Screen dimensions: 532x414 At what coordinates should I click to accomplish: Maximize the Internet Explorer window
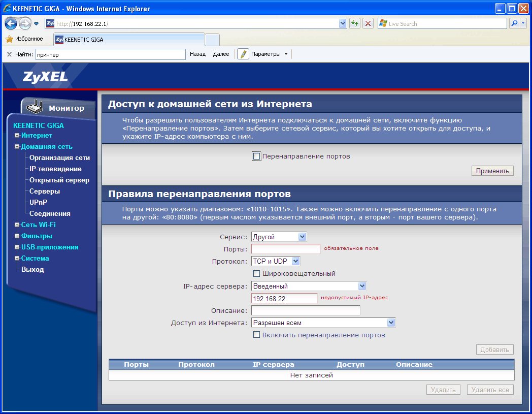tap(512, 8)
